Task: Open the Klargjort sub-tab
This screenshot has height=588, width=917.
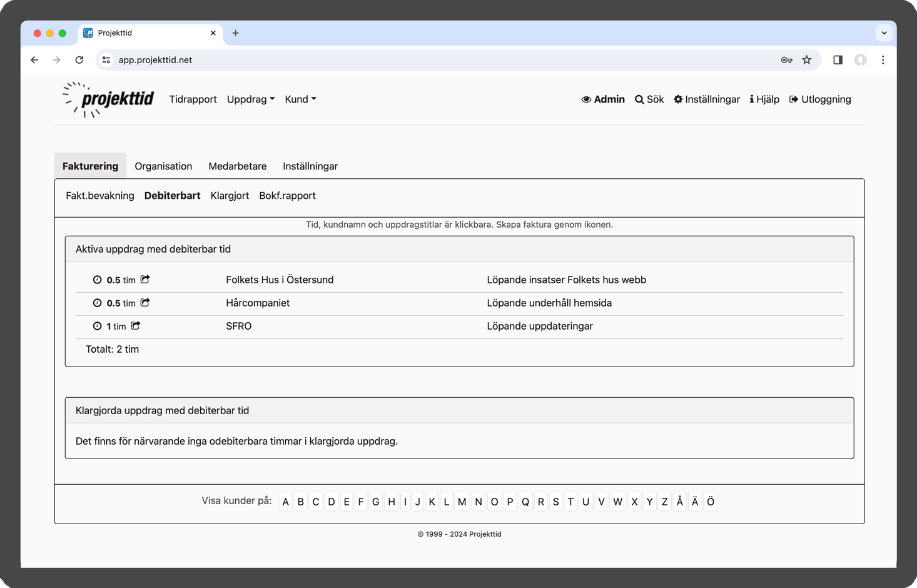Action: (x=230, y=196)
